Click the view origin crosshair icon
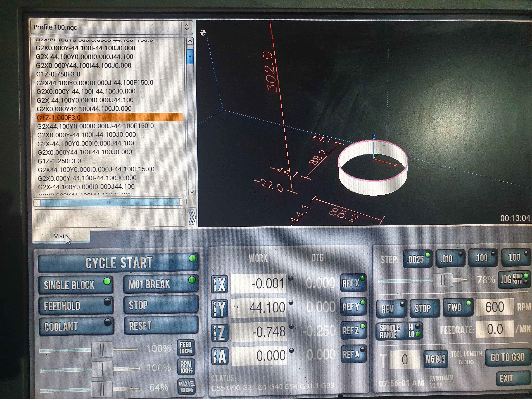Screen dimensions: 532x399 point(203,32)
